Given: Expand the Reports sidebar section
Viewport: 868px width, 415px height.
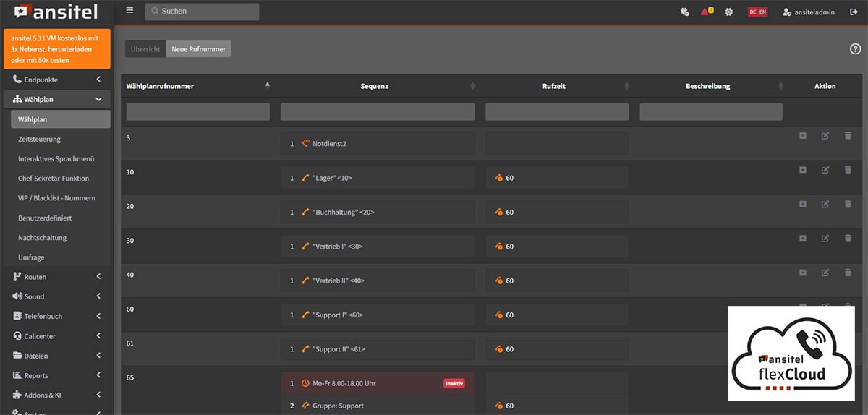Looking at the screenshot, I should tap(56, 375).
